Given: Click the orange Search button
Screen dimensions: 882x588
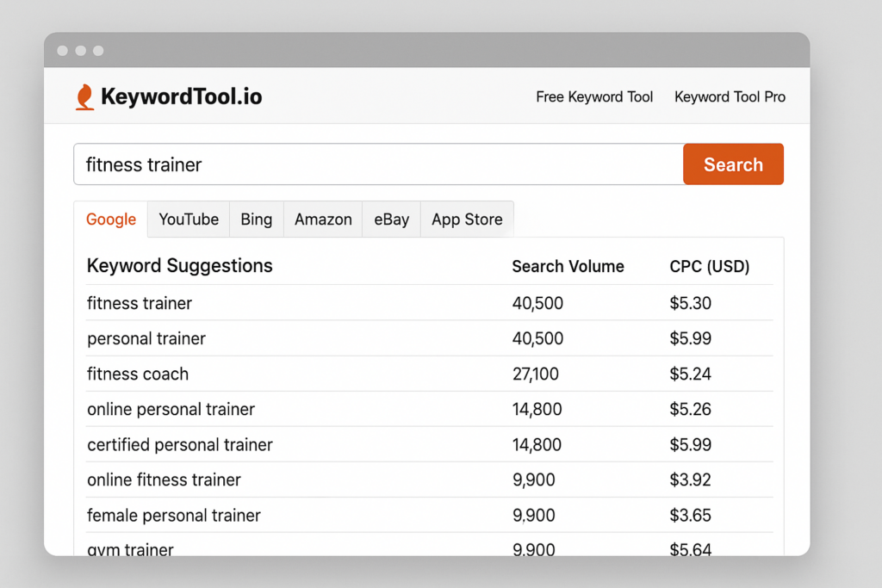Looking at the screenshot, I should (733, 164).
